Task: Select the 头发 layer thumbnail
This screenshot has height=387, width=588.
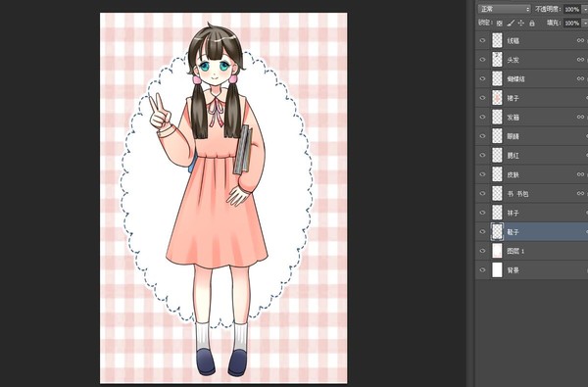Action: [x=497, y=60]
